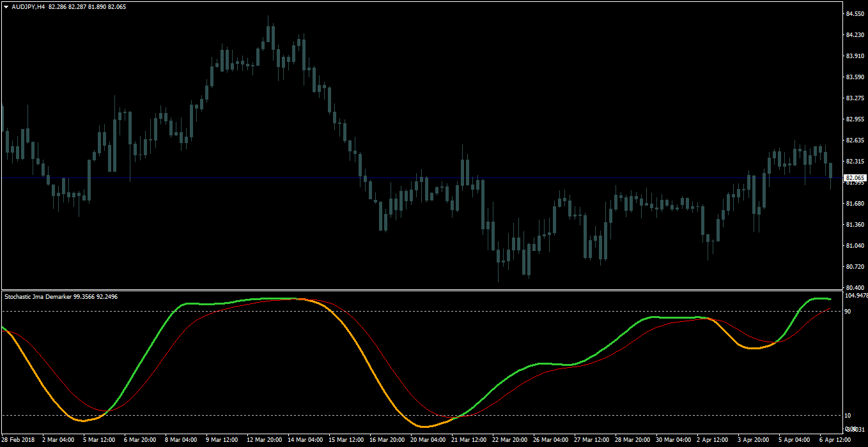
Task: Open the dropdown triangle beside AUDJPY,H4
Action: click(6, 6)
